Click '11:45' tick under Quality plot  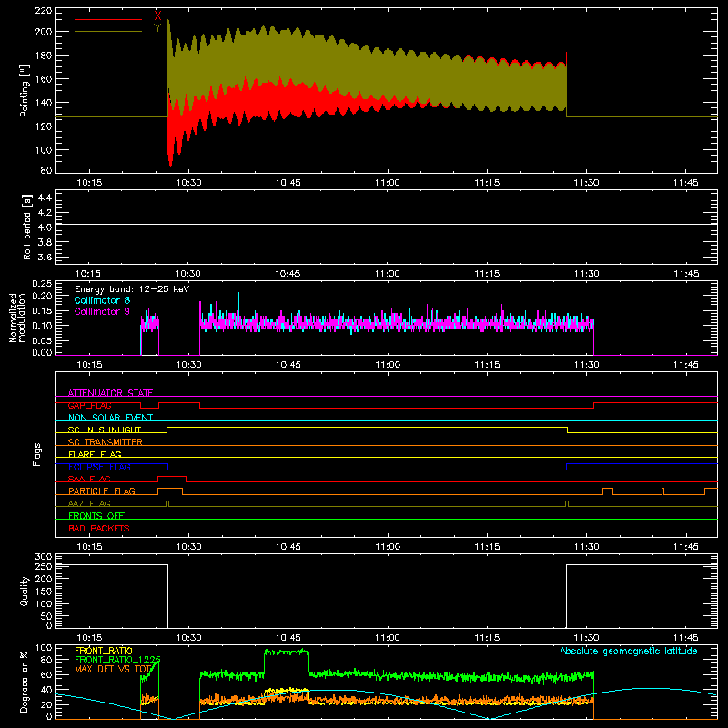686,638
